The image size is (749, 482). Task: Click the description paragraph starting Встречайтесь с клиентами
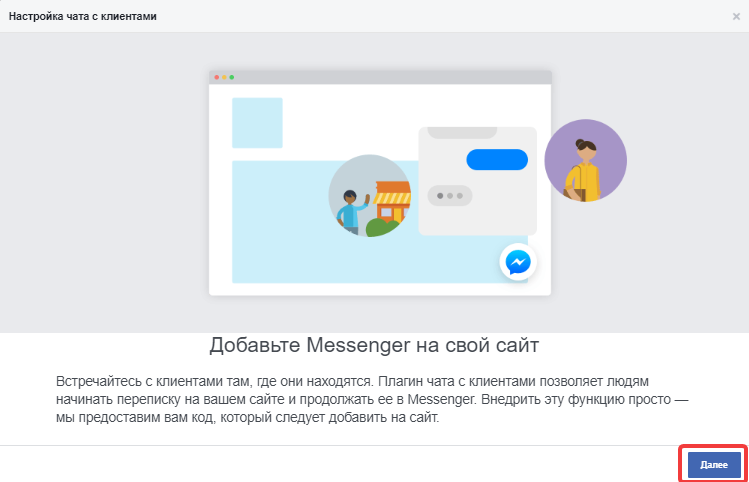point(372,399)
